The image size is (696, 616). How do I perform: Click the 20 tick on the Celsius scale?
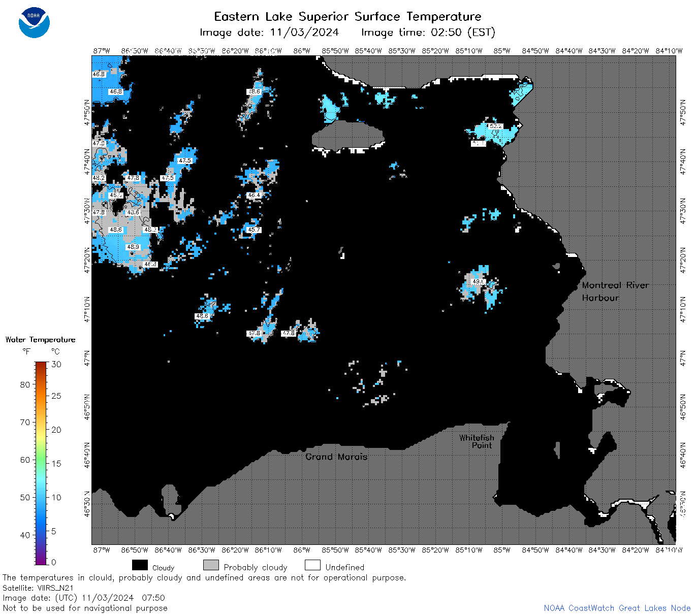tap(56, 430)
